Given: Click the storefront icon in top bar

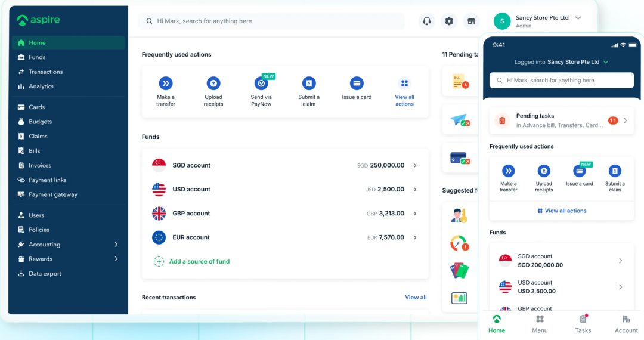Looking at the screenshot, I should pyautogui.click(x=471, y=21).
